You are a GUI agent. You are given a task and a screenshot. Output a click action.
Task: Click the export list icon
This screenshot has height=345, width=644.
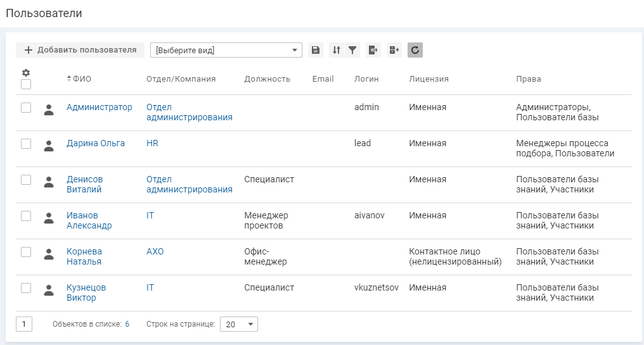click(x=373, y=50)
